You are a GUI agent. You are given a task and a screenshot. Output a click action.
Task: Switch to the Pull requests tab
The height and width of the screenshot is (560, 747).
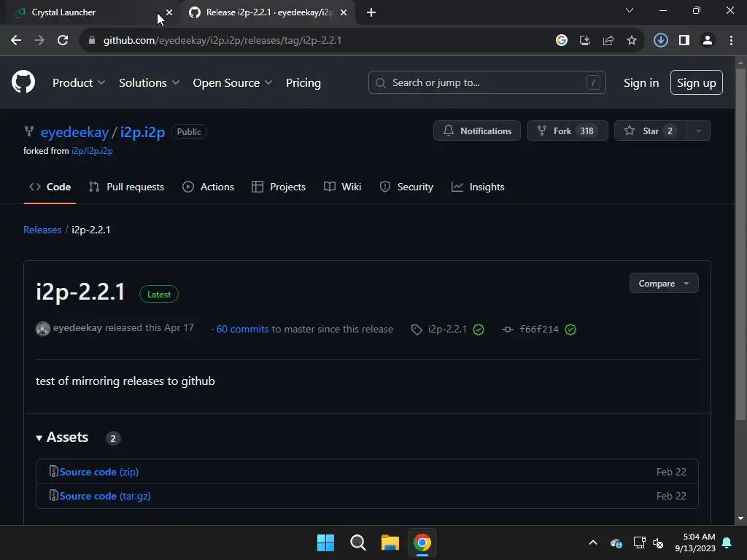pyautogui.click(x=126, y=187)
